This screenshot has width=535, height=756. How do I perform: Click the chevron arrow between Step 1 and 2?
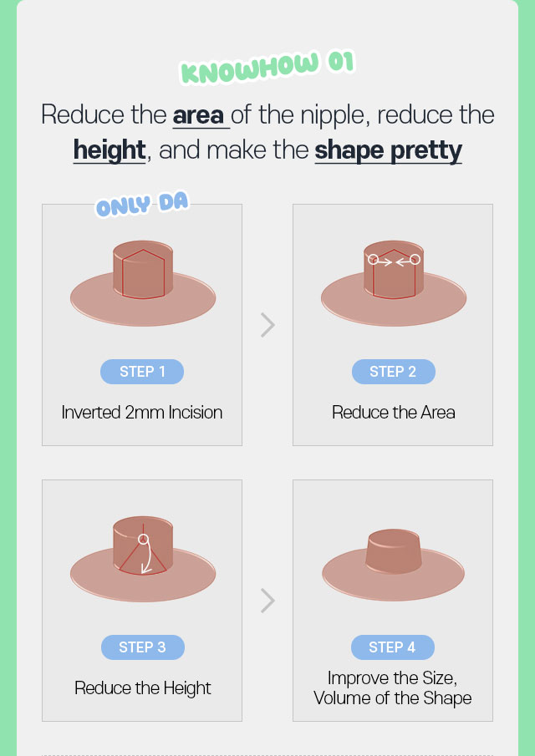pos(267,325)
